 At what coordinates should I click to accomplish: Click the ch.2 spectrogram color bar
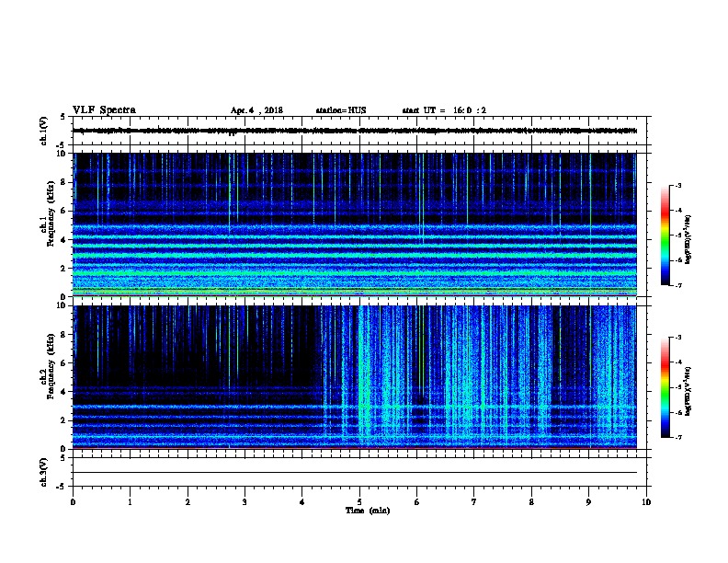pos(665,387)
